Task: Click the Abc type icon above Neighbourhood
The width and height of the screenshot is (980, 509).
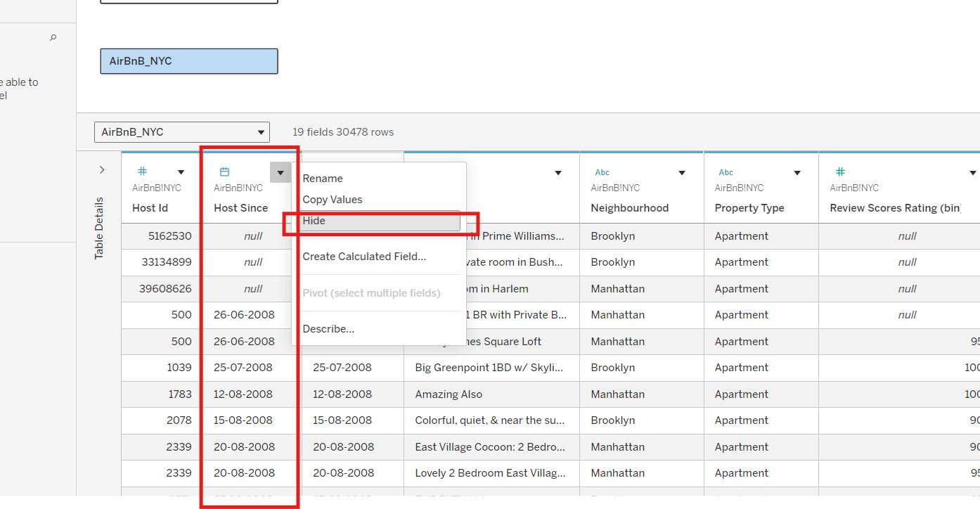Action: point(602,172)
